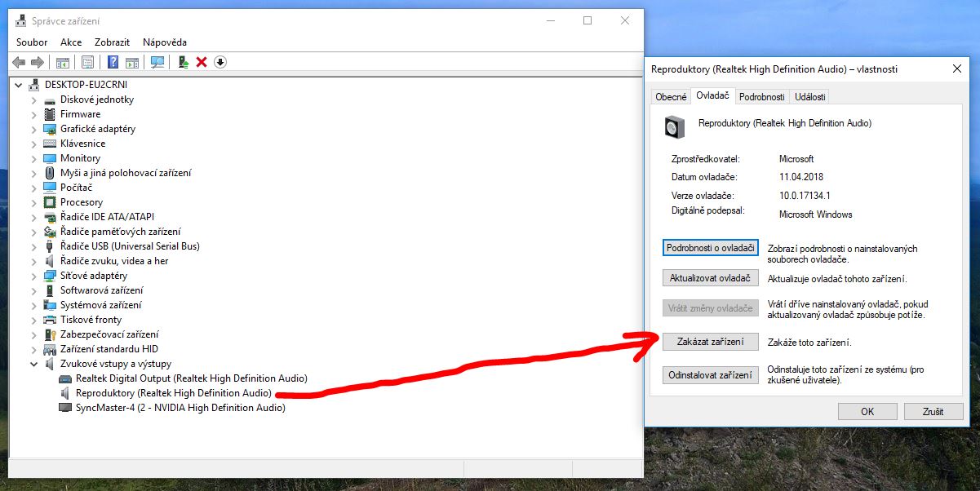Click the disable device down-arrow icon

220,62
